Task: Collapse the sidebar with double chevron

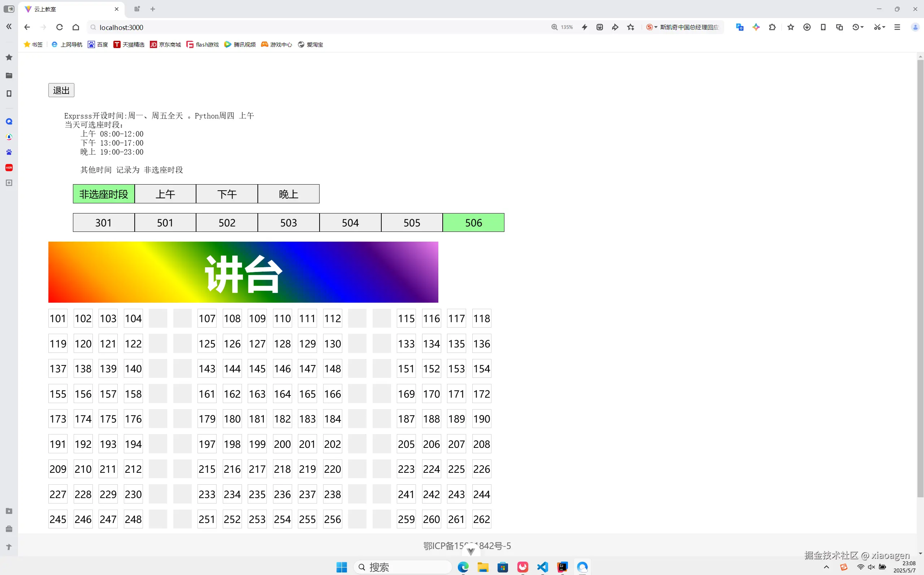Action: tap(9, 26)
